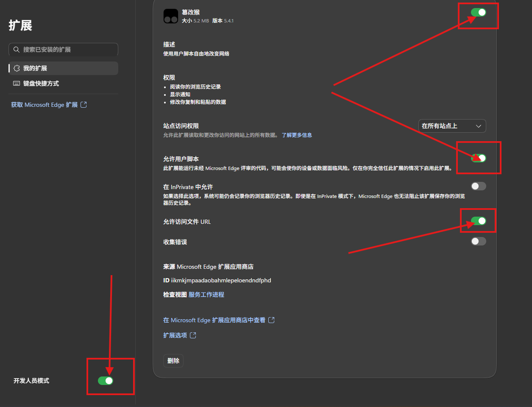Click the 修改你复制和粘贴的数据 permission item
The height and width of the screenshot is (407, 532).
[198, 102]
